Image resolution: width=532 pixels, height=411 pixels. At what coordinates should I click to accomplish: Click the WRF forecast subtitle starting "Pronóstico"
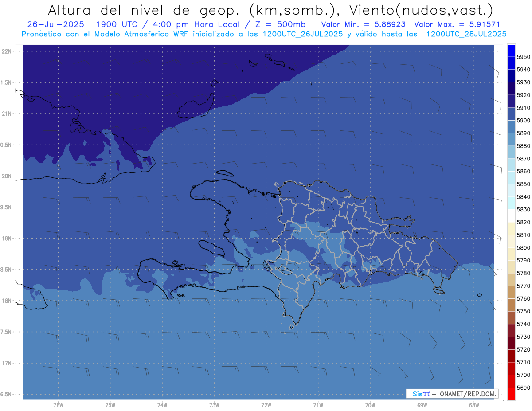(x=264, y=34)
